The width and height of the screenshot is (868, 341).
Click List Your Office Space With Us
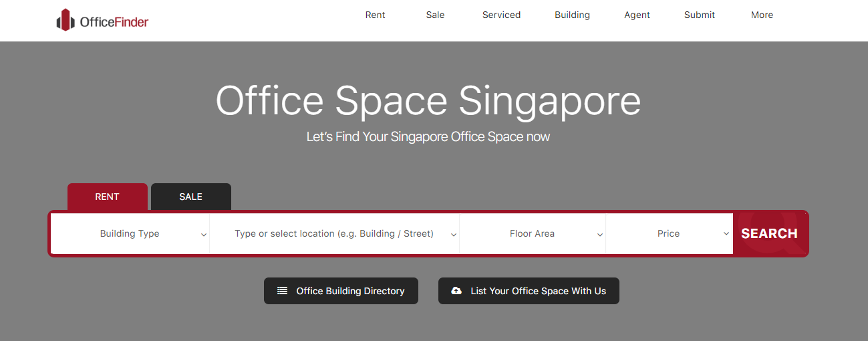click(529, 291)
